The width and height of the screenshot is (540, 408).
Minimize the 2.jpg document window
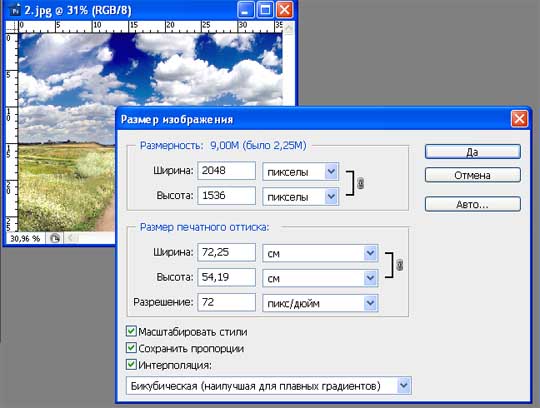coord(245,10)
